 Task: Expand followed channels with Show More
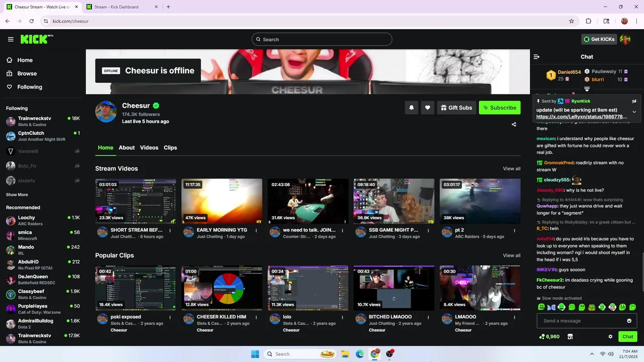17,195
